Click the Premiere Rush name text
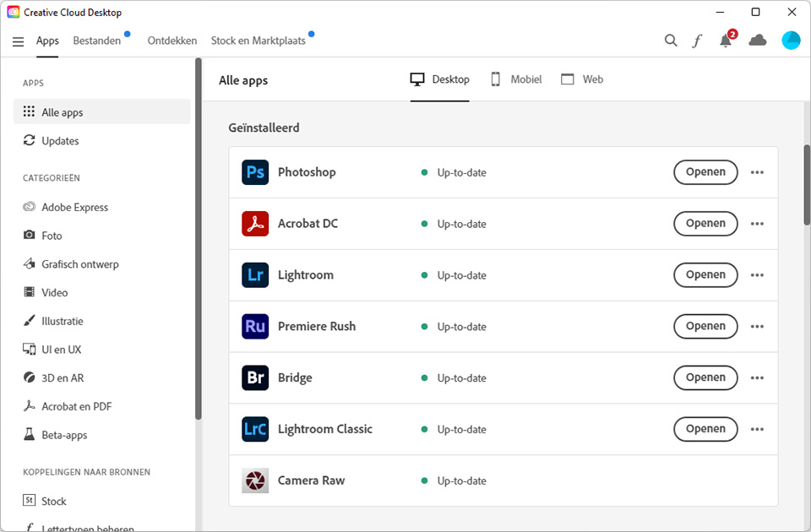The width and height of the screenshot is (811, 532). [317, 326]
